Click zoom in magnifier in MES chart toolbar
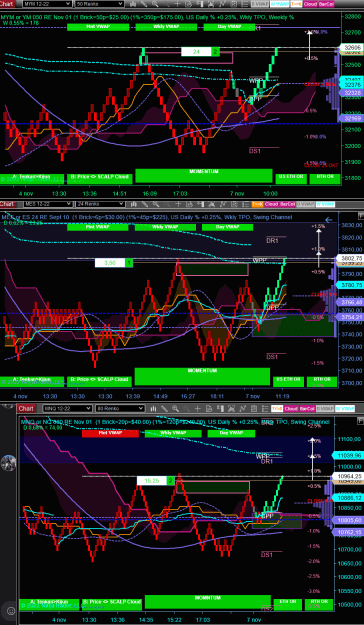Viewport: 364px width, 625px height. click(x=155, y=204)
